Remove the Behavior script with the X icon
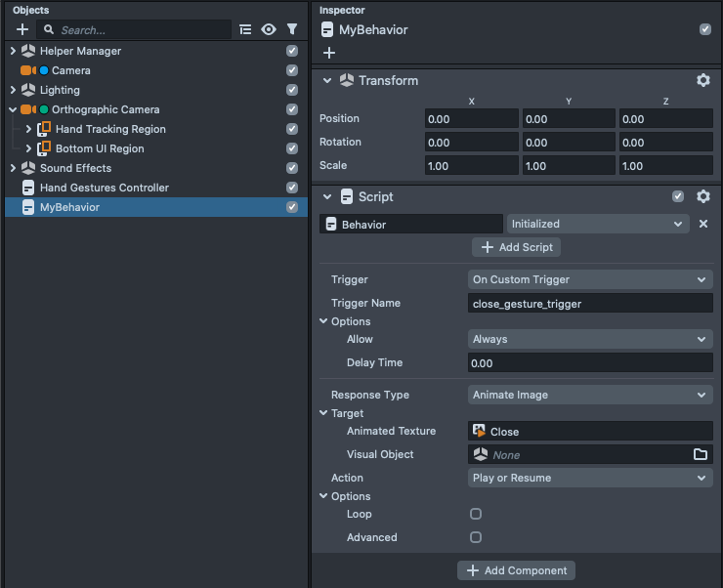This screenshot has height=588, width=723. pyautogui.click(x=702, y=224)
